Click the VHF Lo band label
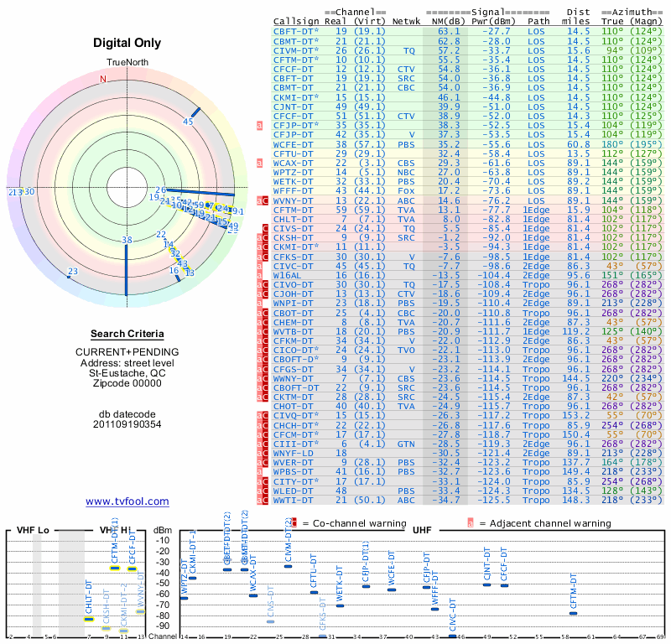 (33, 530)
